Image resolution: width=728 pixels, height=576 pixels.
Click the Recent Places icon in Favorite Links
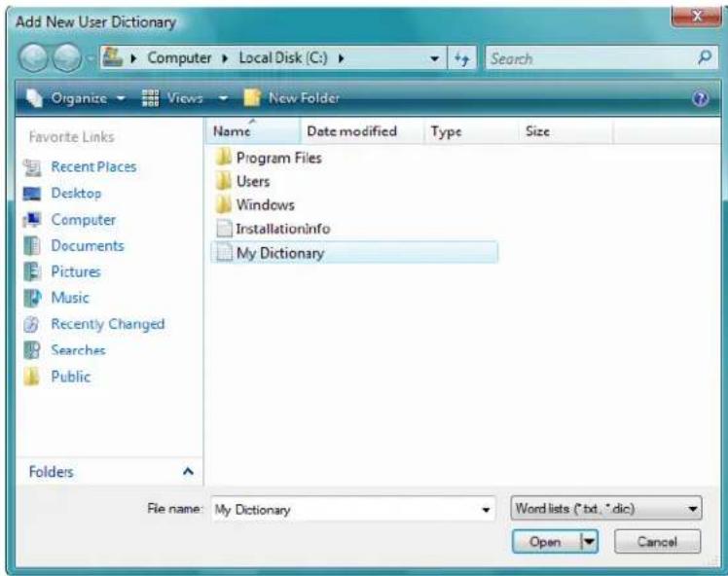[x=32, y=167]
